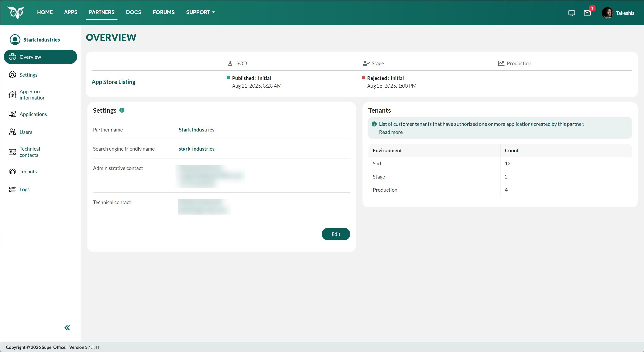The image size is (644, 352).
Task: Click the stark-industries friendly name value
Action: pos(197,149)
